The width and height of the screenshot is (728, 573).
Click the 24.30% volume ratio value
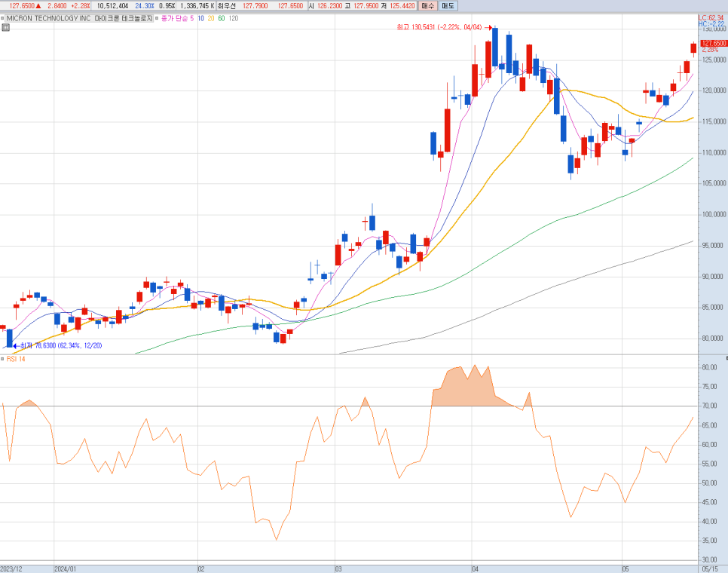[x=145, y=6]
